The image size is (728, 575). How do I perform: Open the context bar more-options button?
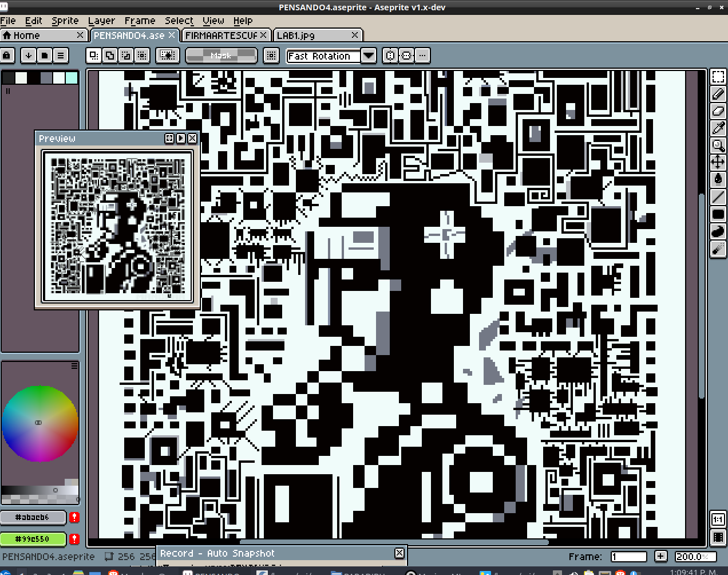(422, 56)
